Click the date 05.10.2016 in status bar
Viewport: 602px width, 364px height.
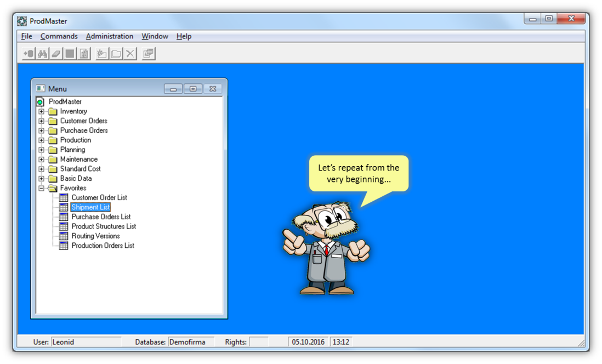tap(308, 342)
